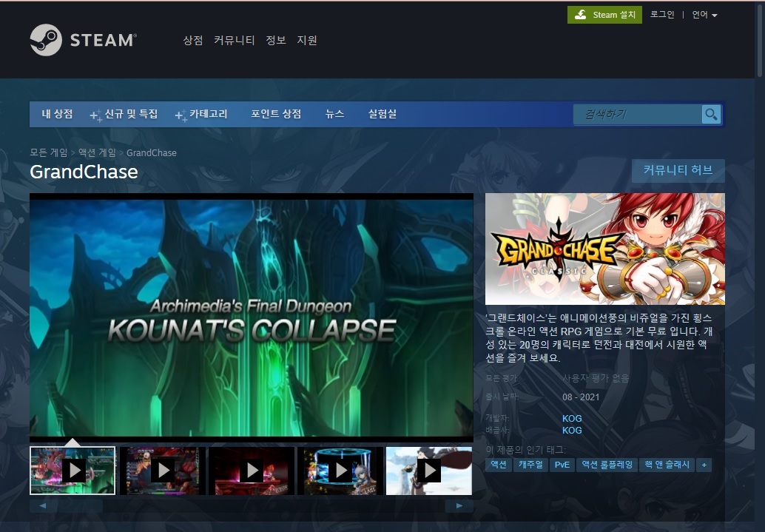765x532 pixels.
Task: Play the third video thumbnail
Action: (x=252, y=471)
